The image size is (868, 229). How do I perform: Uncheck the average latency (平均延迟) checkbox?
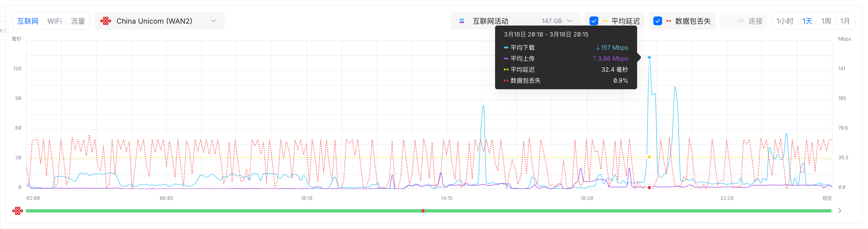[594, 21]
